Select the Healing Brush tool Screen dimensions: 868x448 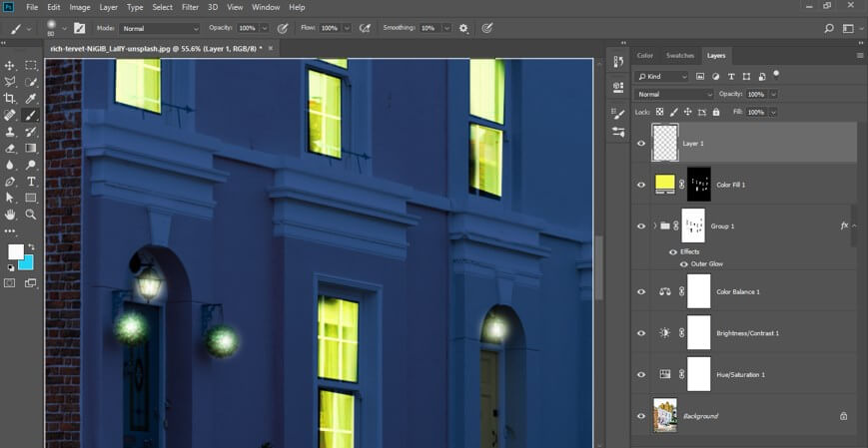tap(10, 115)
